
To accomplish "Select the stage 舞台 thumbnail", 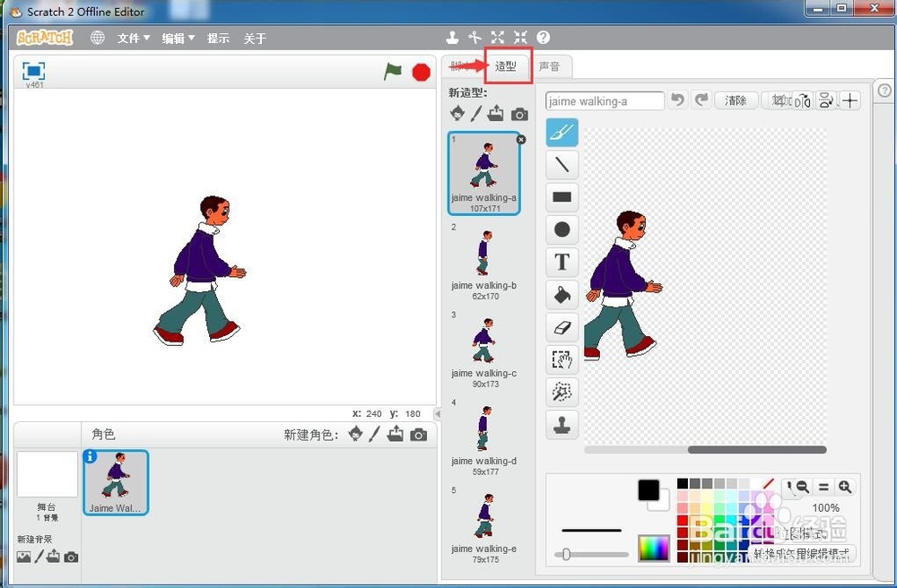I will coord(47,473).
